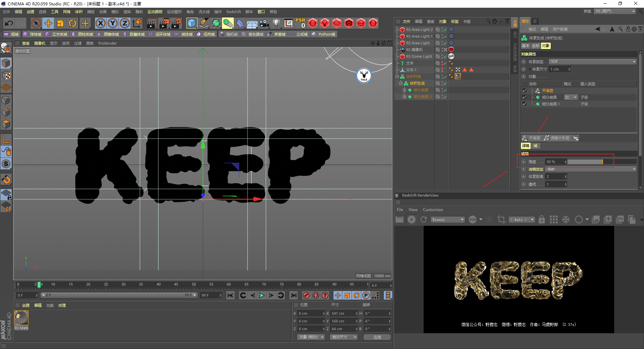644x349 pixels.
Task: Switch to 域 tab beside 滤镜
Action: tap(536, 146)
